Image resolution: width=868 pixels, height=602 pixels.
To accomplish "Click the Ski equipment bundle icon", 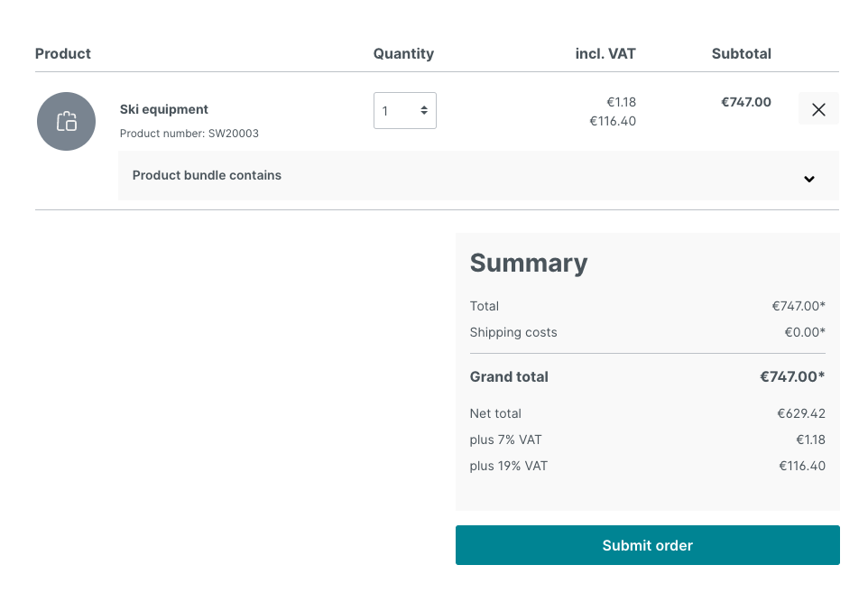I will tap(67, 121).
